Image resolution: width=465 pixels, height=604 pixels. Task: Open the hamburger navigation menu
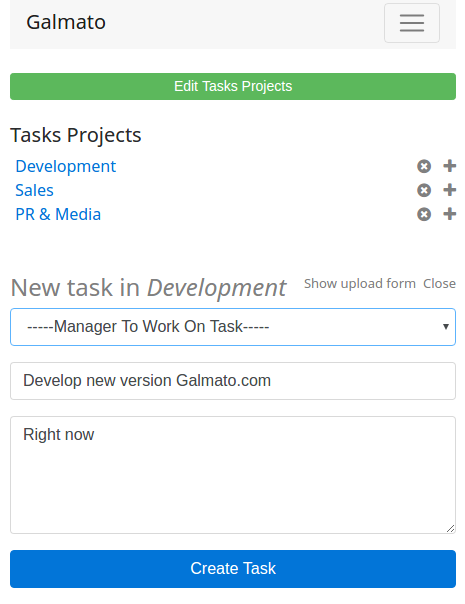pos(411,23)
